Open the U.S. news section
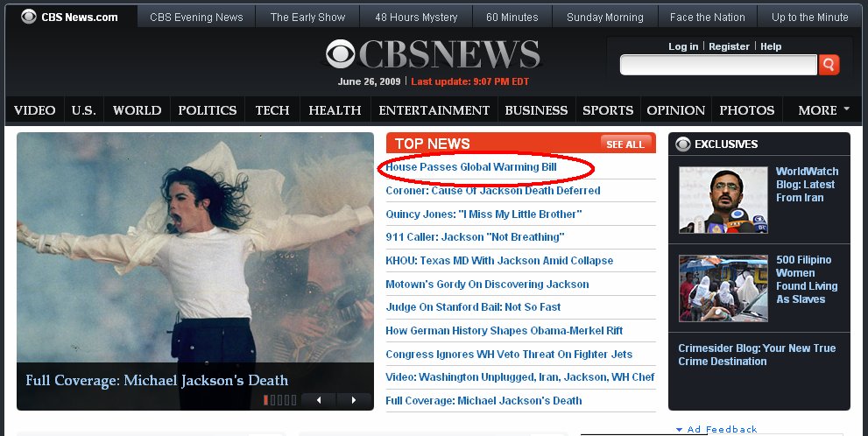This screenshot has width=868, height=436. (x=83, y=110)
